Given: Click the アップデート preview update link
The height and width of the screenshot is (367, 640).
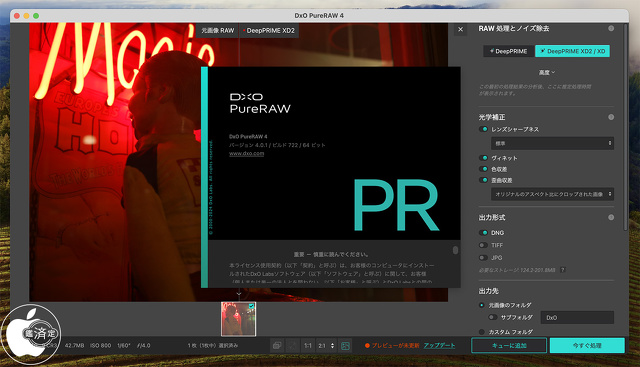Looking at the screenshot, I should tap(439, 345).
